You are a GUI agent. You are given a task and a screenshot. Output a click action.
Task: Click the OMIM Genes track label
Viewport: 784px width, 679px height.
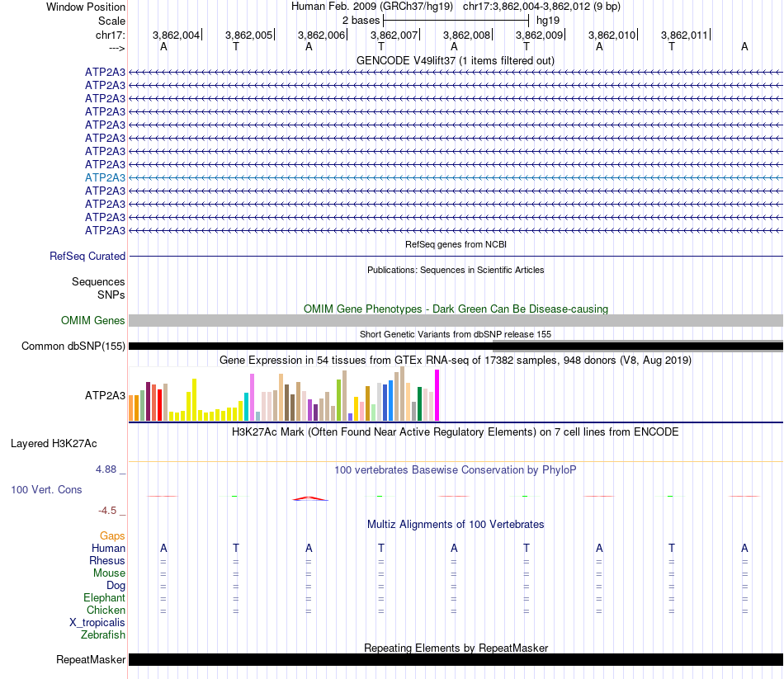pos(93,320)
